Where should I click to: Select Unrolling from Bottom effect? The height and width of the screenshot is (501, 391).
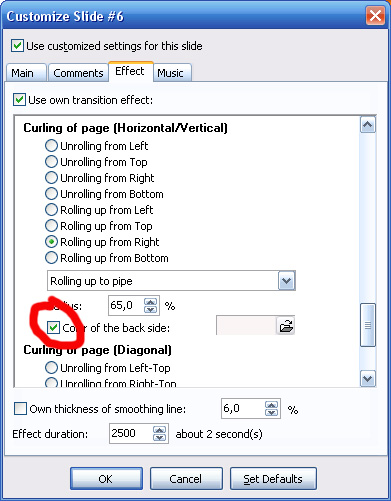pyautogui.click(x=51, y=193)
